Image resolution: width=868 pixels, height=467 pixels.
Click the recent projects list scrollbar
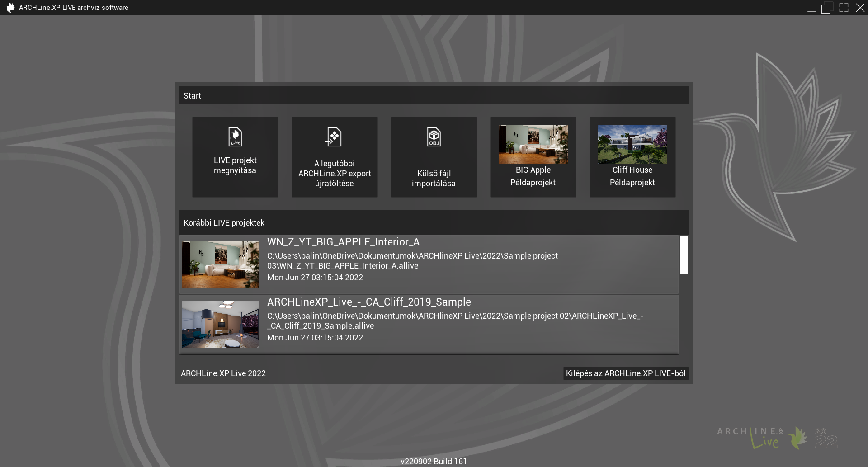pos(684,255)
